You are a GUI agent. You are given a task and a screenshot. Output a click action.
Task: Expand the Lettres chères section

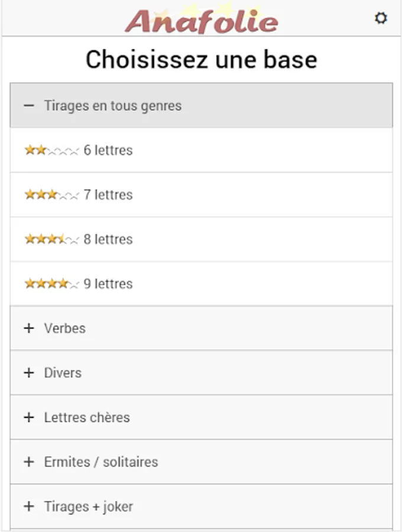pyautogui.click(x=86, y=417)
